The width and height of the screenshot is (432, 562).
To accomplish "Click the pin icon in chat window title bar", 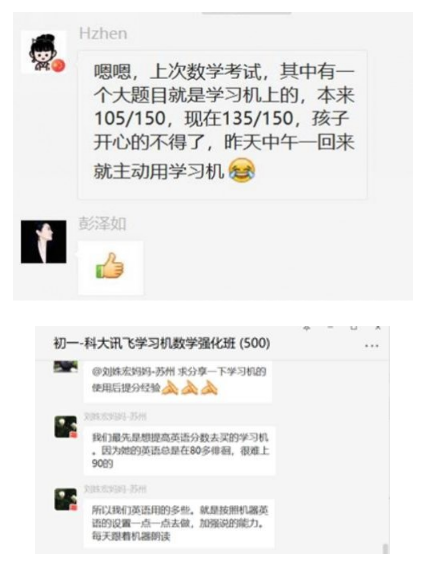I will click(x=307, y=328).
